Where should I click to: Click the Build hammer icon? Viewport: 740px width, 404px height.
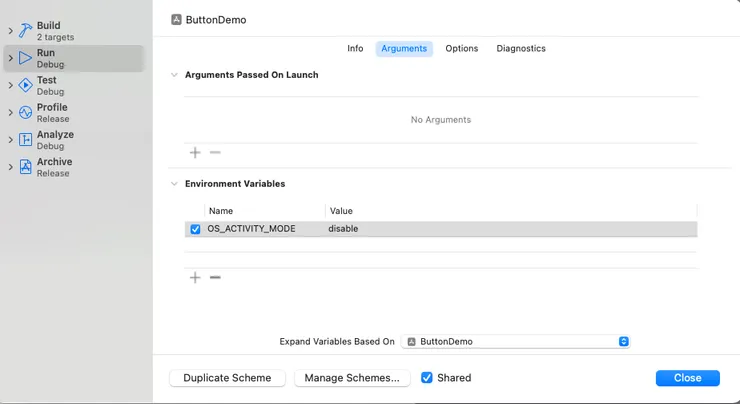click(26, 31)
